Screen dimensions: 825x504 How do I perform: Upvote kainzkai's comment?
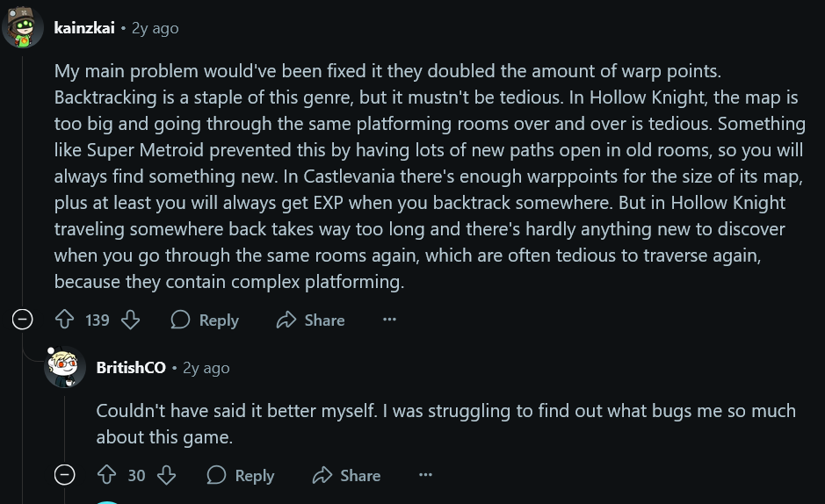coord(66,320)
